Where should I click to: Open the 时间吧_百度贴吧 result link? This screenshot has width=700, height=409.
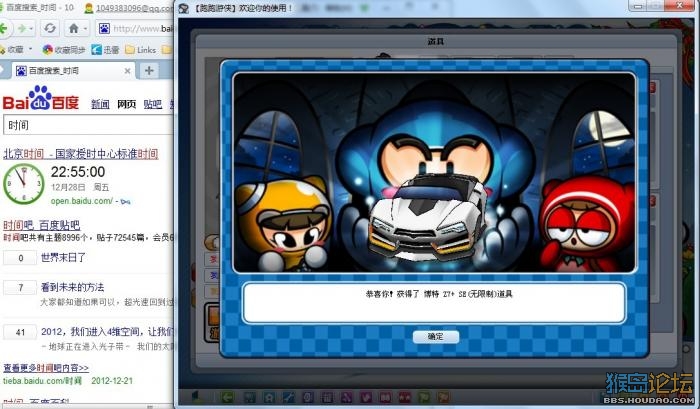(42, 225)
